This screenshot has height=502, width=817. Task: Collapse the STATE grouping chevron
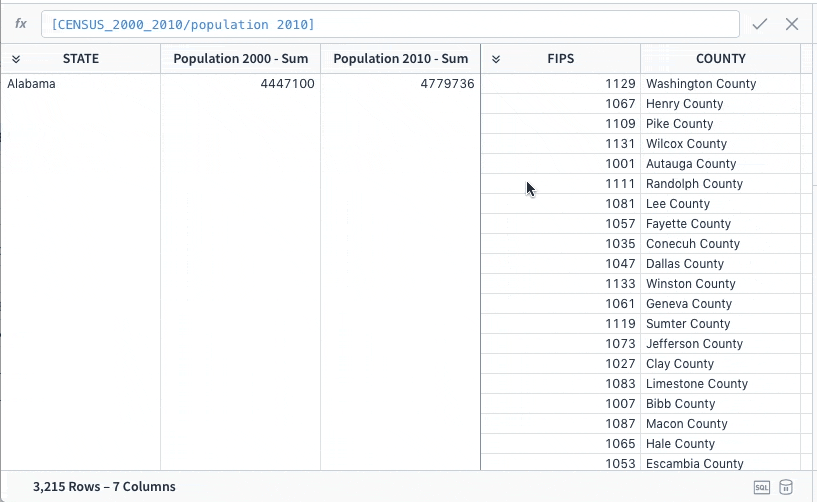(16, 59)
